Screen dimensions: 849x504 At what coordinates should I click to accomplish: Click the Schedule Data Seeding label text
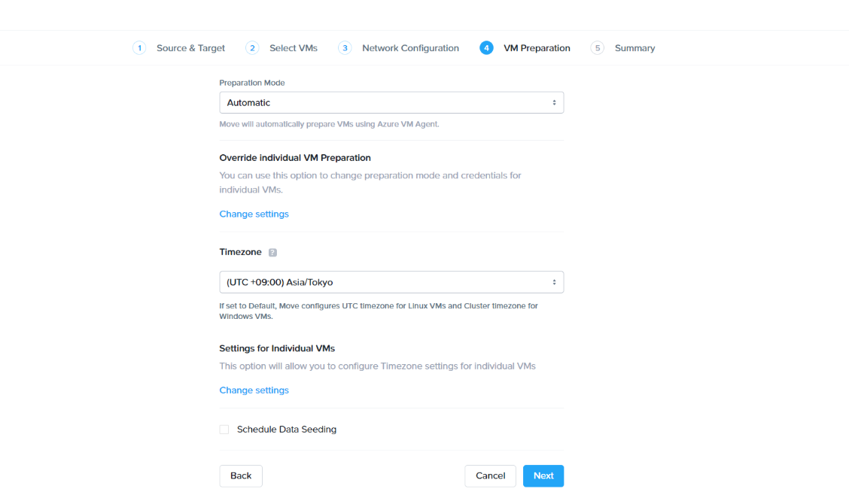pyautogui.click(x=287, y=430)
